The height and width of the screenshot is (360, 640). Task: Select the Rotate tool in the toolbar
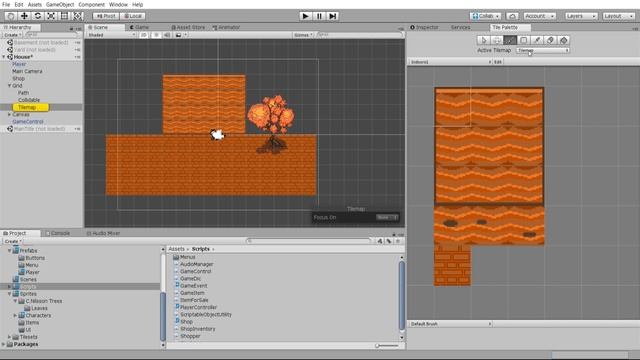[38, 16]
